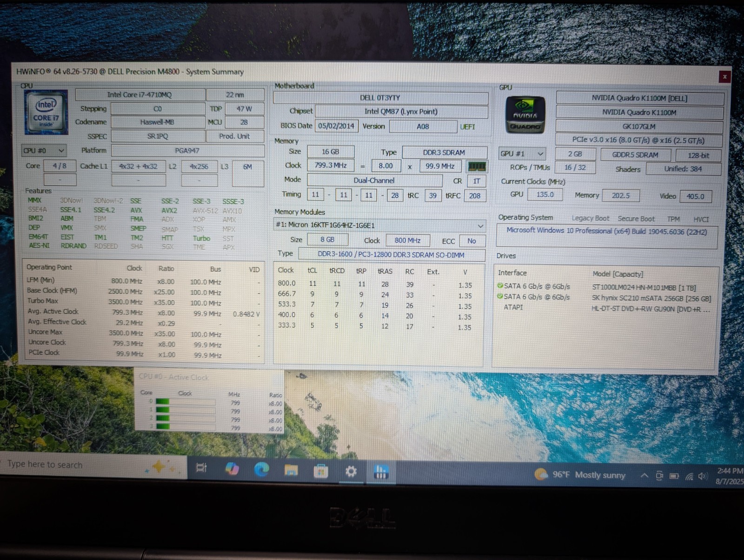Viewport: 744px width, 560px height.
Task: Open Microsoft Edge from the taskbar
Action: click(261, 469)
